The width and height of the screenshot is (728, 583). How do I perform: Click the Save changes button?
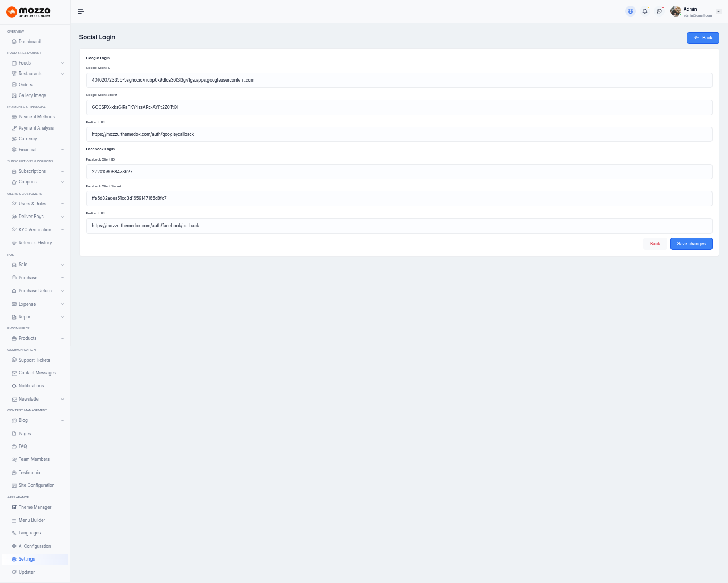691,244
